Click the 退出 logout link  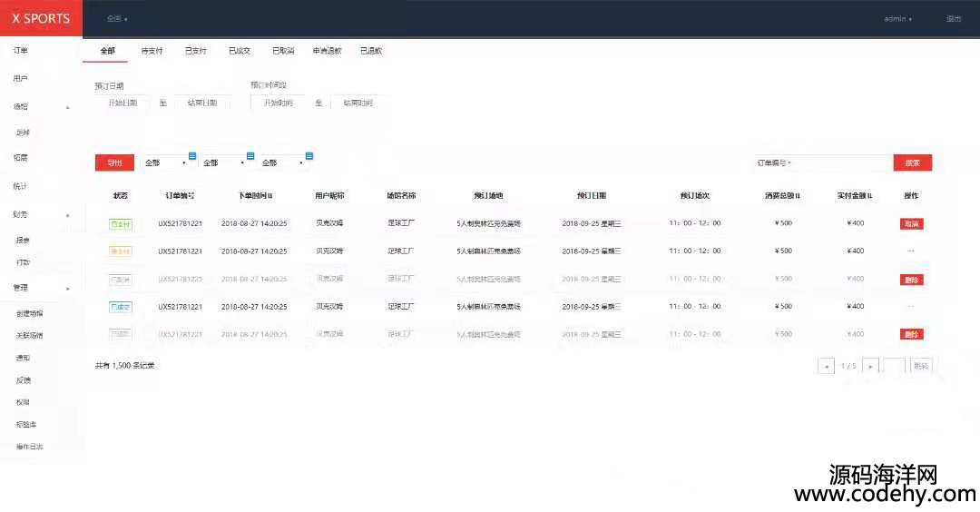click(953, 19)
